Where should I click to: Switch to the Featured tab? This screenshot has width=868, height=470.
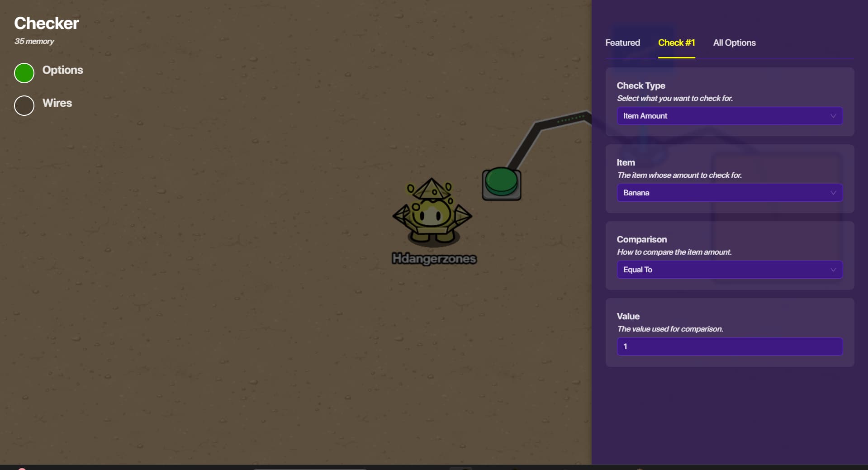point(622,43)
